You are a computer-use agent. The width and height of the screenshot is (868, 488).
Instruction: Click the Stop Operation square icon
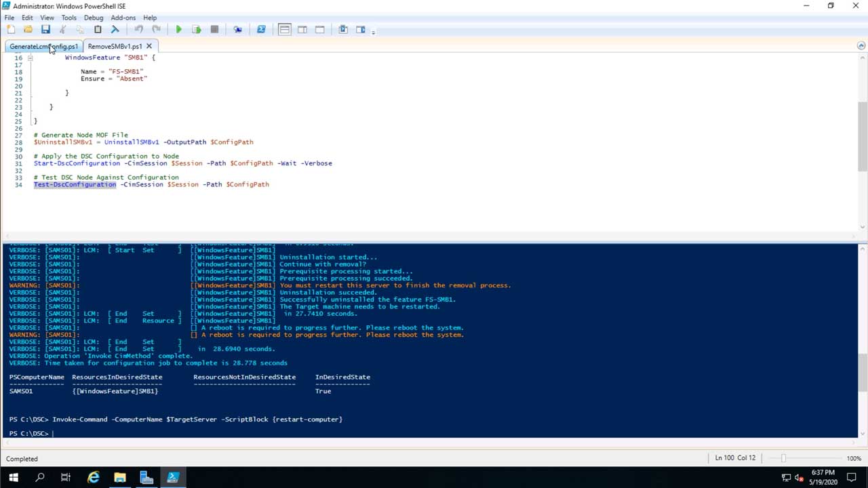coord(214,30)
